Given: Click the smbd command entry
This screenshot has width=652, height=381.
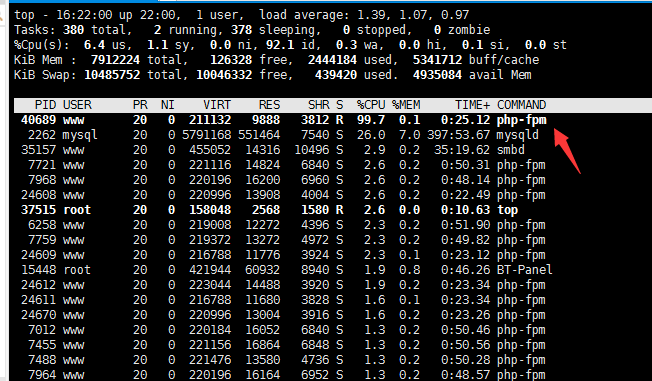Looking at the screenshot, I should pyautogui.click(x=511, y=150).
